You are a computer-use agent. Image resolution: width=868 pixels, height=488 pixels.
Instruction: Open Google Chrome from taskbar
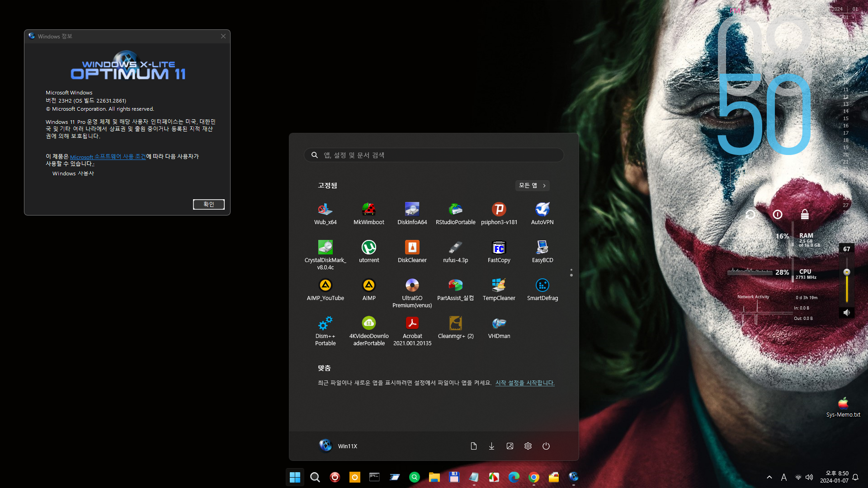(534, 477)
